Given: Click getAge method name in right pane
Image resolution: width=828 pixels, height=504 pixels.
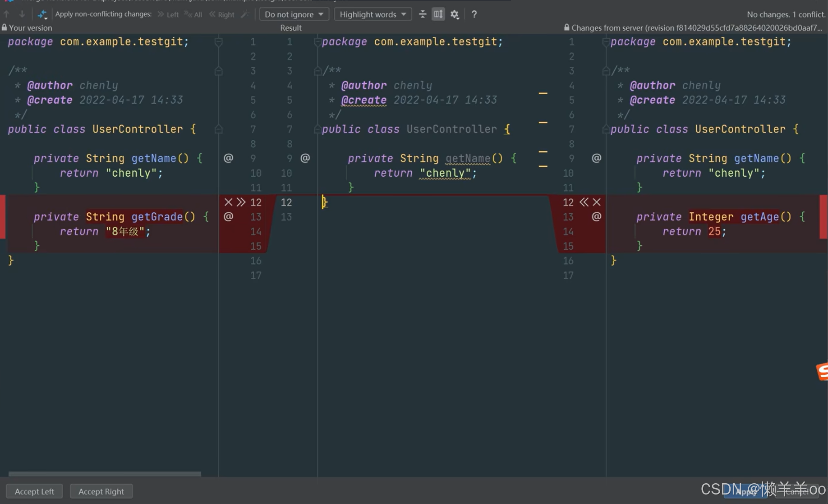Looking at the screenshot, I should coord(759,217).
